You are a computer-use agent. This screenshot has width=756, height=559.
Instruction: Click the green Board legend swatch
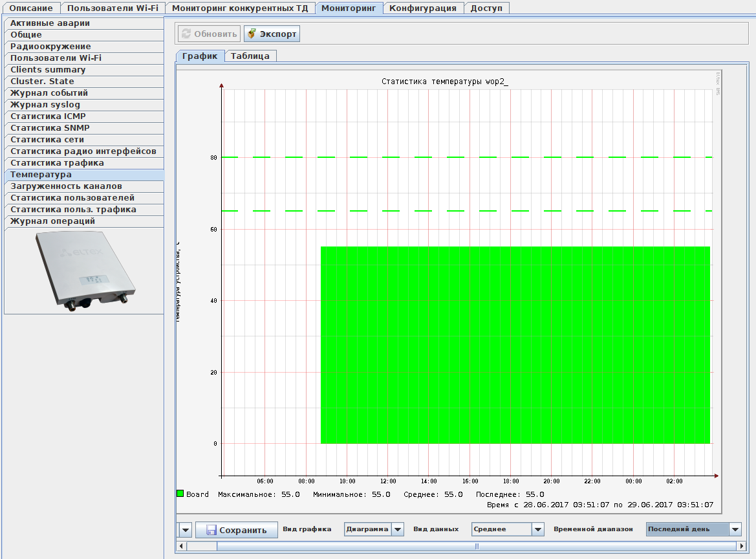(x=180, y=494)
